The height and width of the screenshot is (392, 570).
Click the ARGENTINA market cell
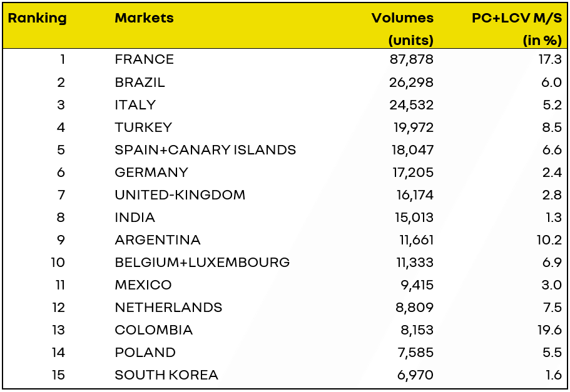(158, 240)
